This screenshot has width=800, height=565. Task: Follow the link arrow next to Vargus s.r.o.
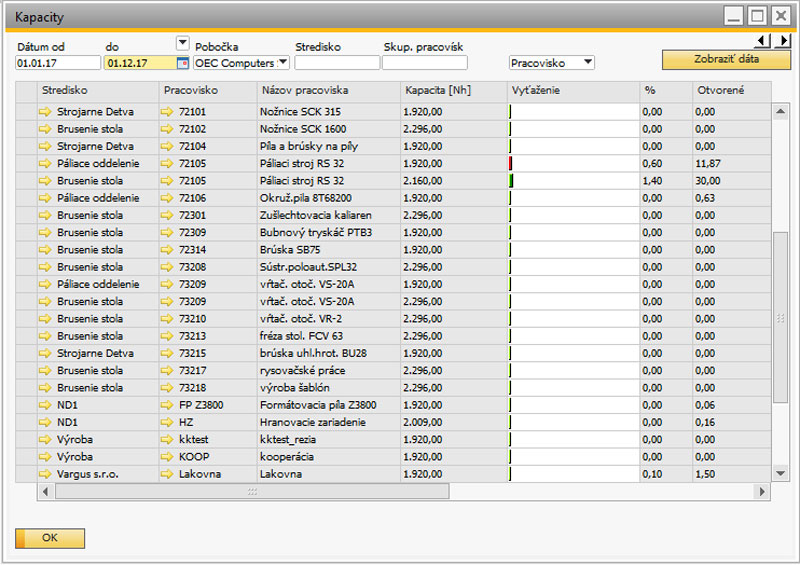click(45, 474)
